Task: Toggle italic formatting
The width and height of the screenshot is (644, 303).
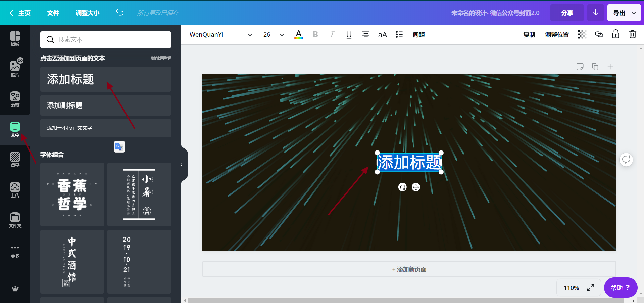Action: (x=332, y=34)
